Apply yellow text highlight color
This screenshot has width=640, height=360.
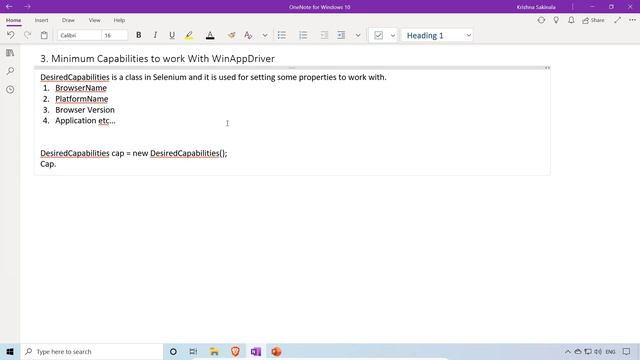tap(189, 36)
